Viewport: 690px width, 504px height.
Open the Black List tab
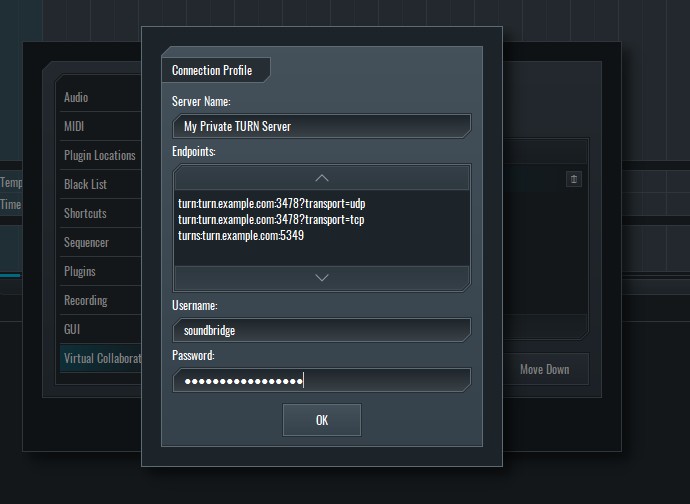point(100,184)
